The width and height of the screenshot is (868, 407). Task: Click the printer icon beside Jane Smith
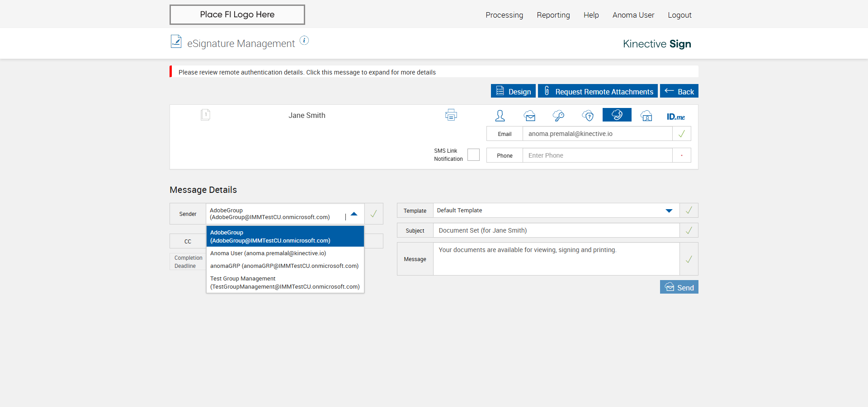click(x=451, y=115)
